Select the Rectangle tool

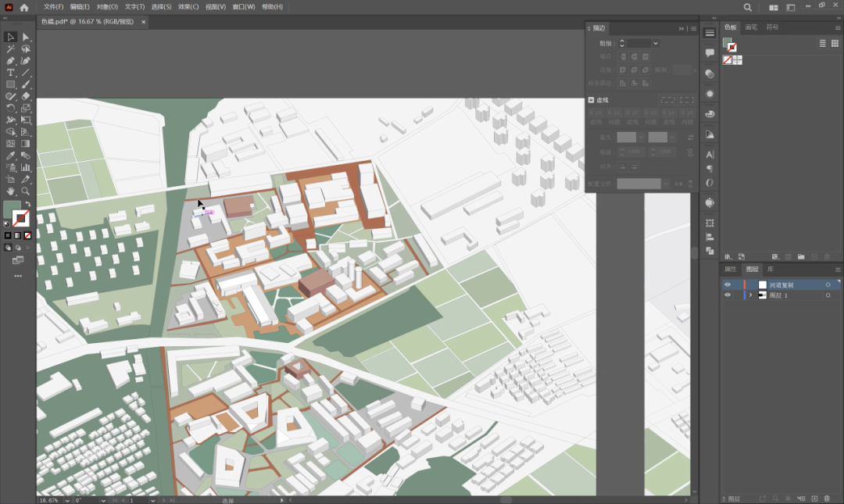10,84
